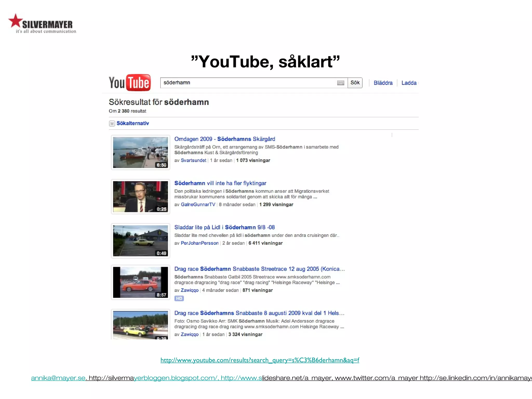The width and height of the screenshot is (532, 399).
Task: Open the Ladda menu item
Action: pyautogui.click(x=409, y=83)
